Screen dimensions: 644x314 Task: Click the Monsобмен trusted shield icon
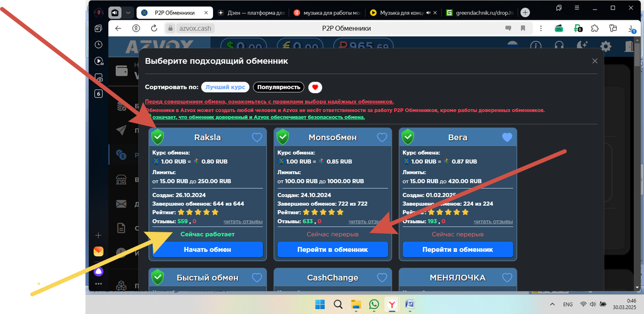(x=282, y=137)
